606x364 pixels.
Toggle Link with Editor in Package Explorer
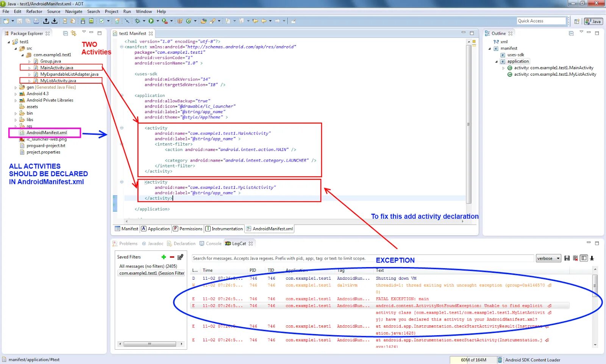pyautogui.click(x=73, y=33)
